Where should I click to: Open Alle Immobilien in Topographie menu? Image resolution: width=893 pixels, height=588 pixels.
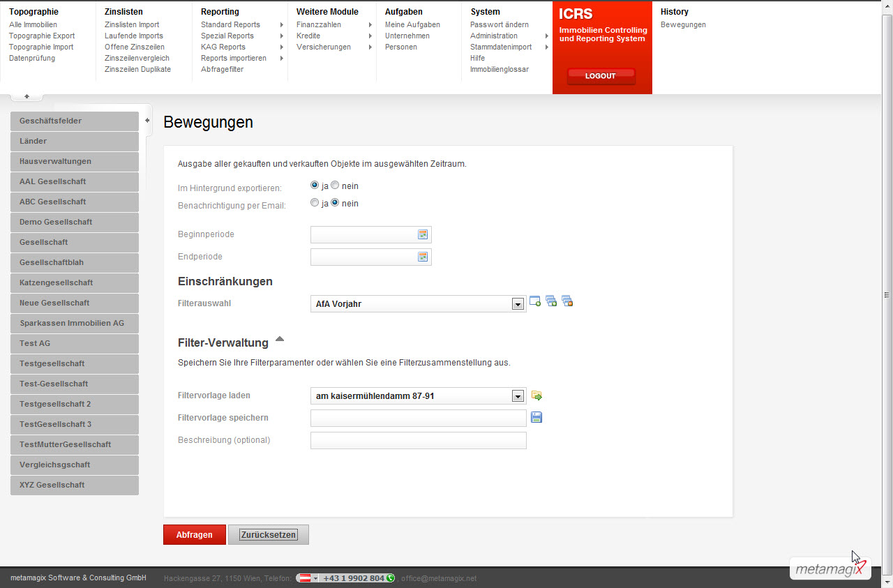pyautogui.click(x=33, y=24)
